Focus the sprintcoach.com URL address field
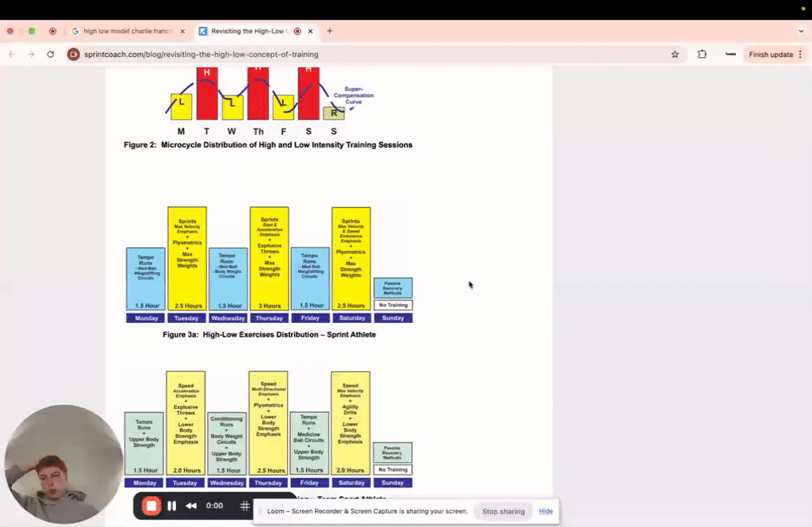Screen dimensions: 812x527 [x=362, y=55]
